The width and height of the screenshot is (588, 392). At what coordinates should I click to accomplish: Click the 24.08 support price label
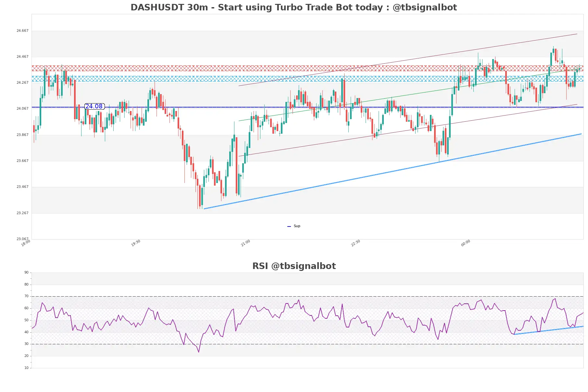pos(94,106)
